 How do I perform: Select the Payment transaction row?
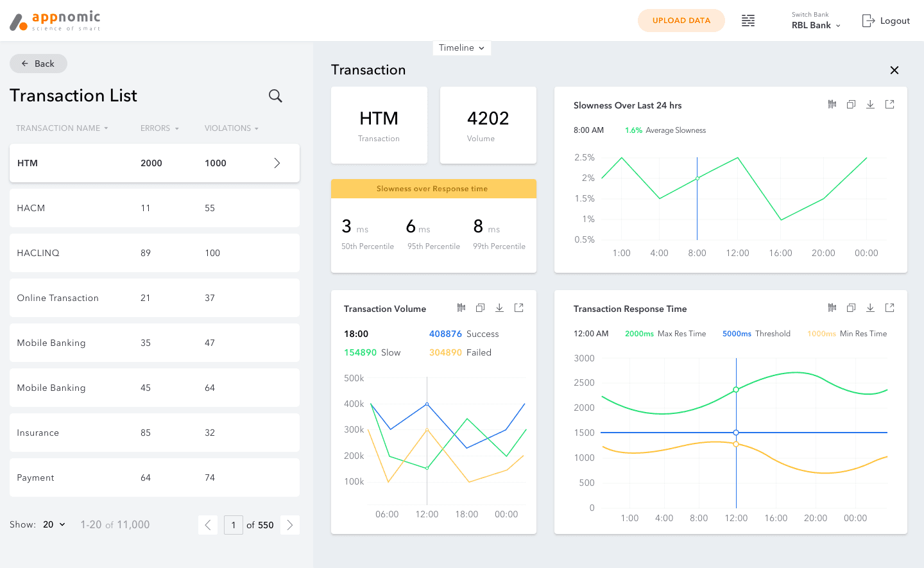[155, 478]
